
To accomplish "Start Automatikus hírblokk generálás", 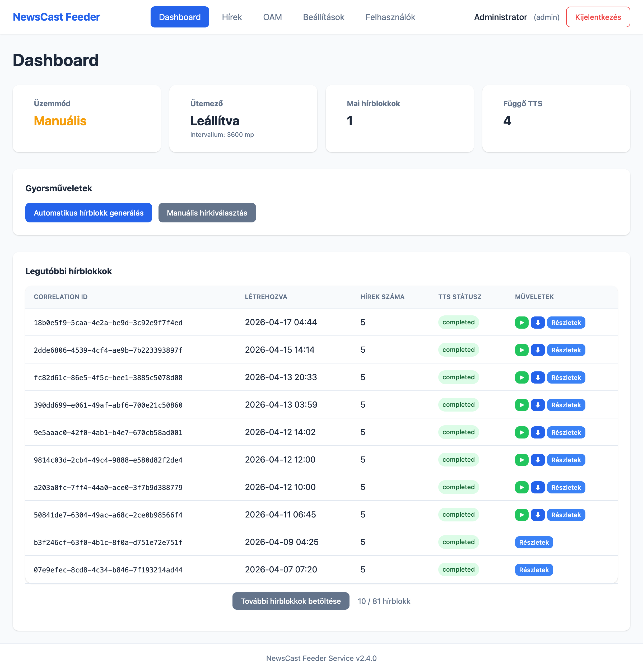I will 88,212.
